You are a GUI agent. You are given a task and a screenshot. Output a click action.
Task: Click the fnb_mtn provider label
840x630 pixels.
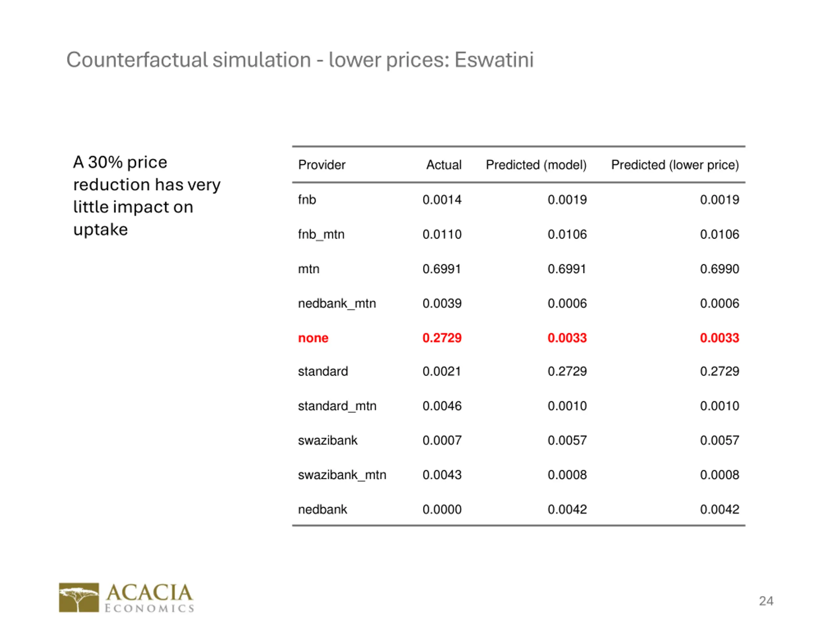(x=321, y=234)
